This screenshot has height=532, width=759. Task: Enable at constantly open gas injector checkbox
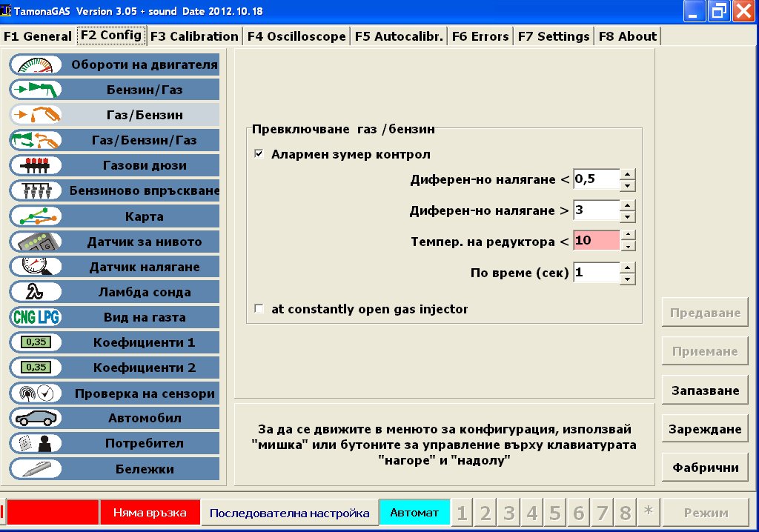tap(259, 309)
